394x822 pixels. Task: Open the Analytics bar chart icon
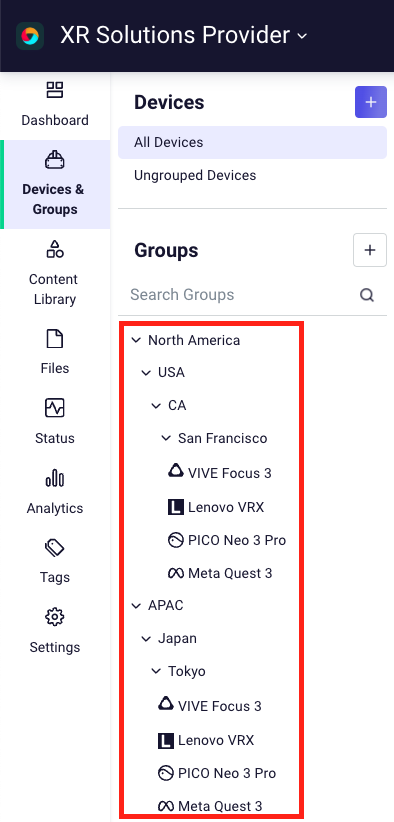point(54,478)
